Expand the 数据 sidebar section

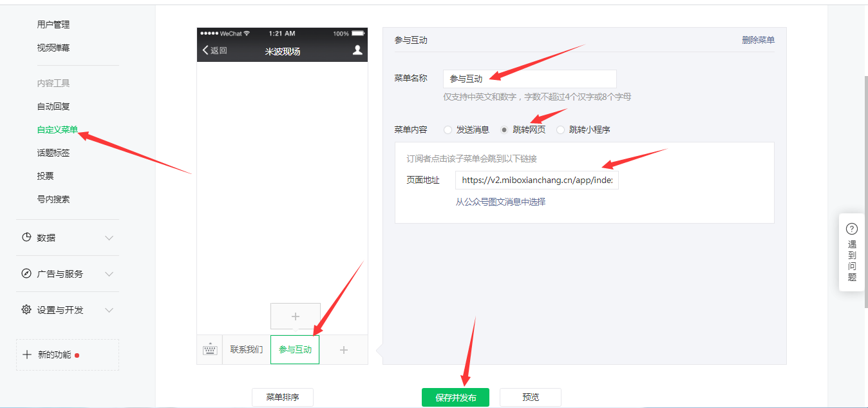[x=109, y=238]
